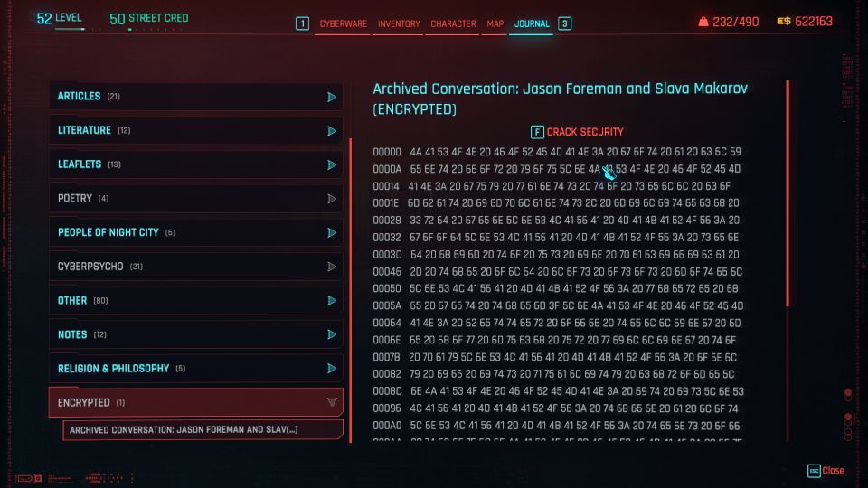
Task: Click hex offset 00028
Action: [x=386, y=221]
